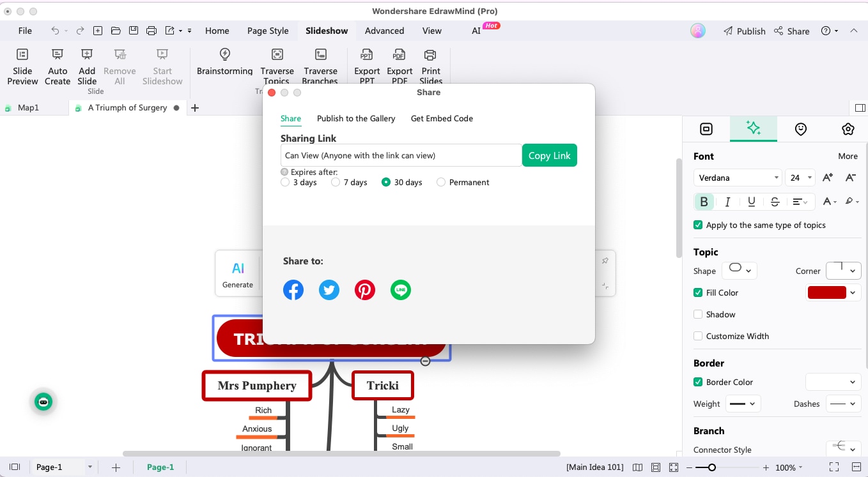Enable the Shadow checkbox
The image size is (868, 477).
click(x=698, y=314)
